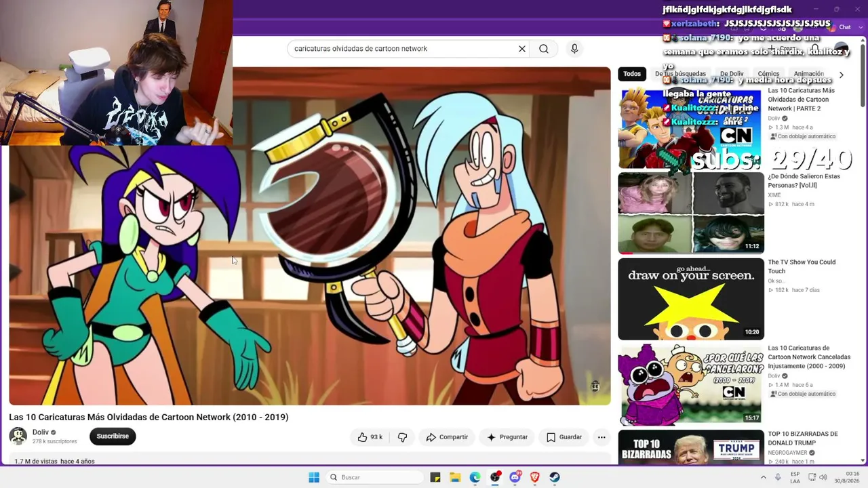Select the De tus búsquedas filter chip

(x=680, y=74)
